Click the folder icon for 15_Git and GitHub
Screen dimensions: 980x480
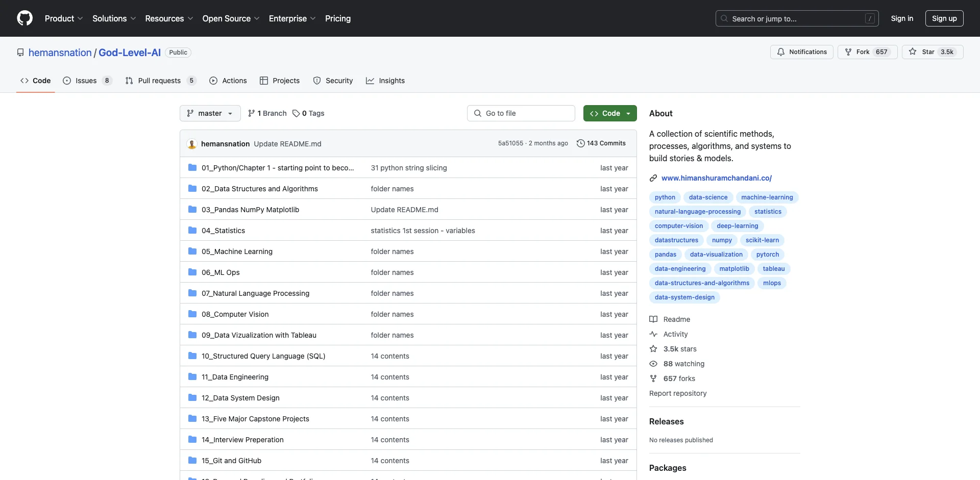(x=192, y=461)
